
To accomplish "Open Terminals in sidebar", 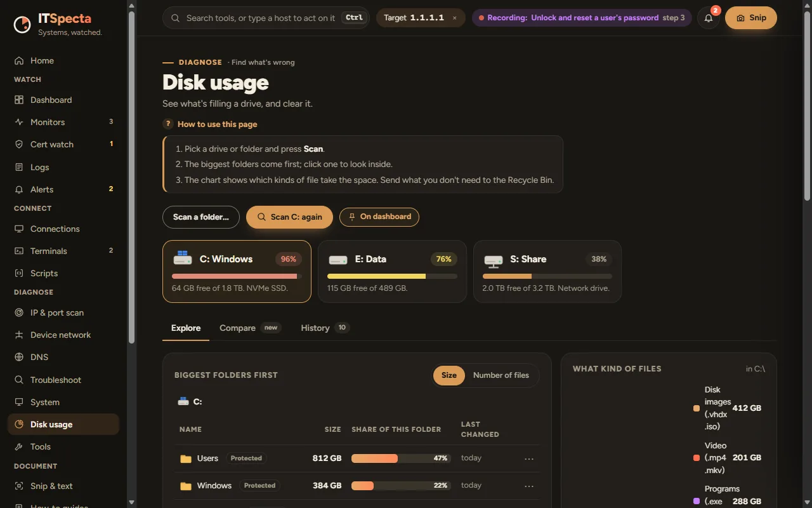I will pyautogui.click(x=63, y=251).
